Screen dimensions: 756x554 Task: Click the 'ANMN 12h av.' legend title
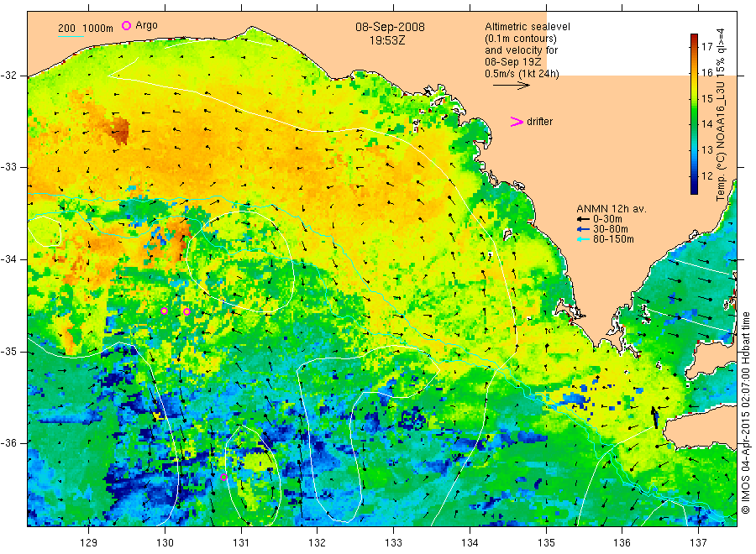point(611,209)
